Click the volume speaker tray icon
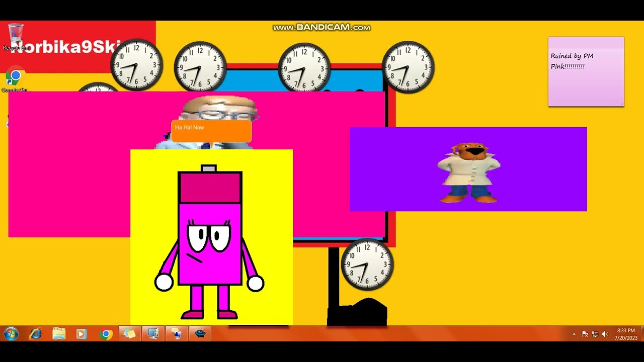Viewport: 644px width, 362px height. click(x=605, y=334)
